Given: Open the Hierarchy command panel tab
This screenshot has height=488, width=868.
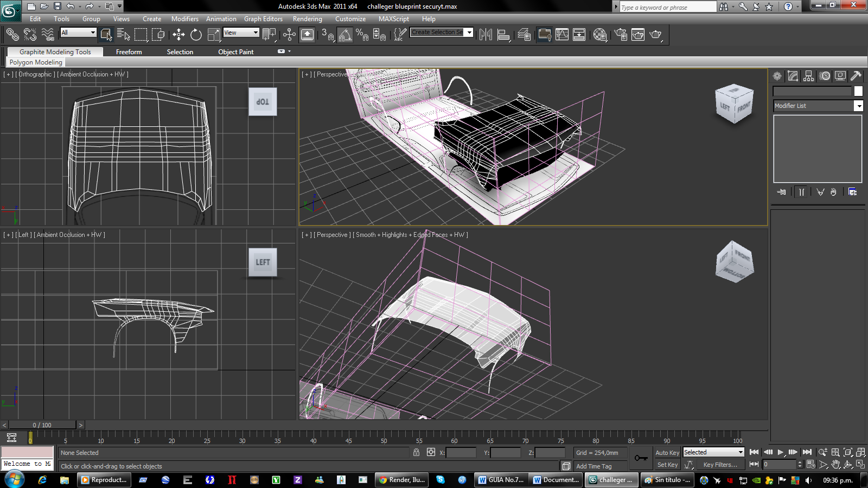Looking at the screenshot, I should pos(809,76).
